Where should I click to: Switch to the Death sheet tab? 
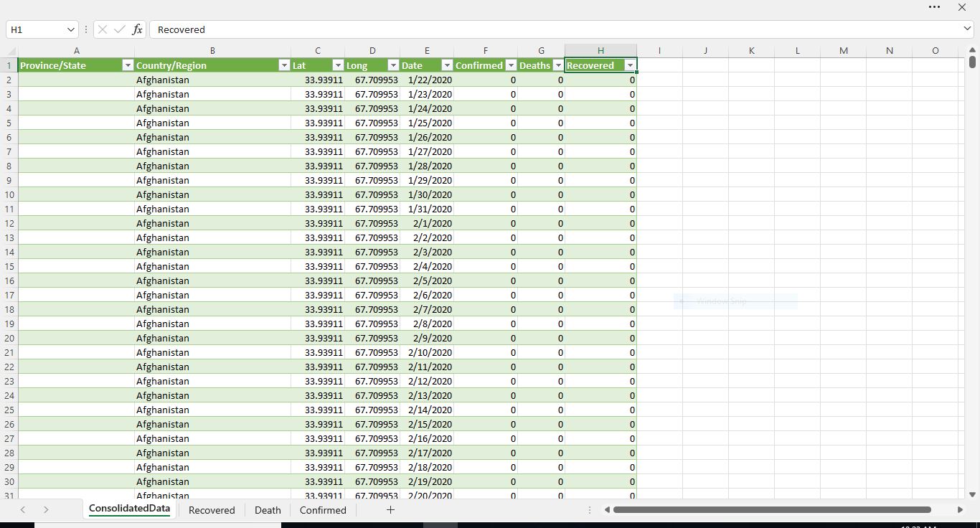[268, 510]
